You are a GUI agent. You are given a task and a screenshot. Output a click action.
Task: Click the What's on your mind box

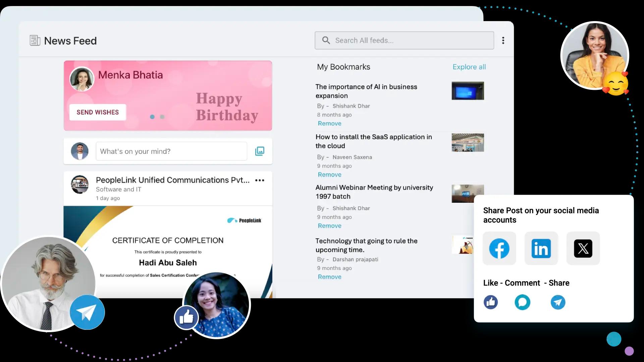coord(171,151)
